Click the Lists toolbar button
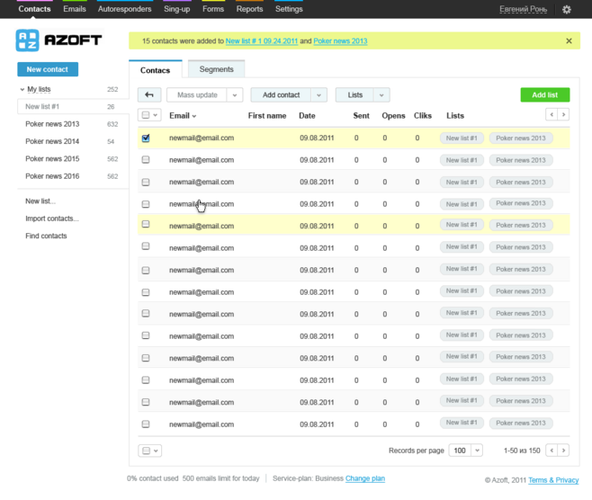The image size is (592, 500). (x=355, y=95)
